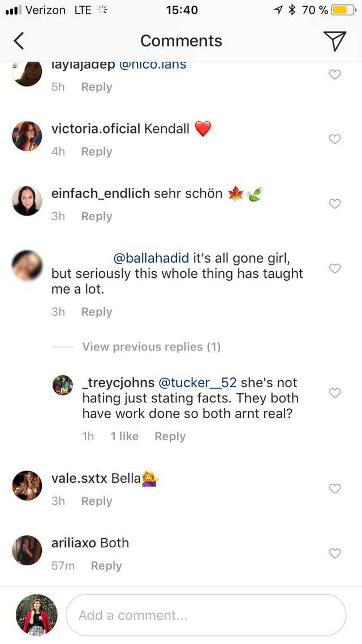Viewport: 362px width, 644px height.
Task: Open vale.sxtx username profile
Action: pos(79,478)
